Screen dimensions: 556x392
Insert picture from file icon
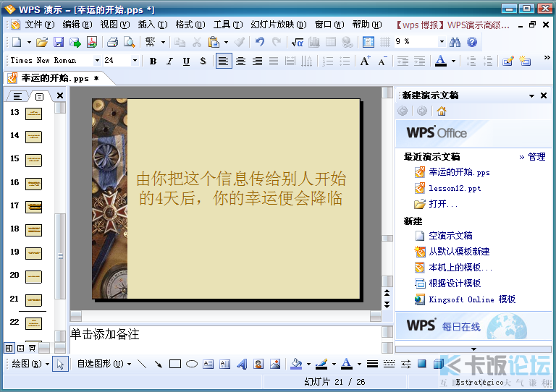coord(275,364)
